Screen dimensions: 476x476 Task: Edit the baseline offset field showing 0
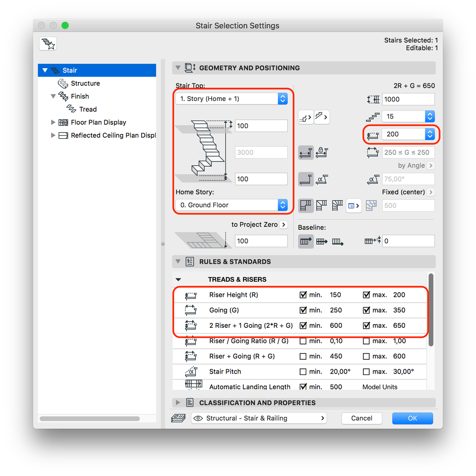[x=408, y=241]
